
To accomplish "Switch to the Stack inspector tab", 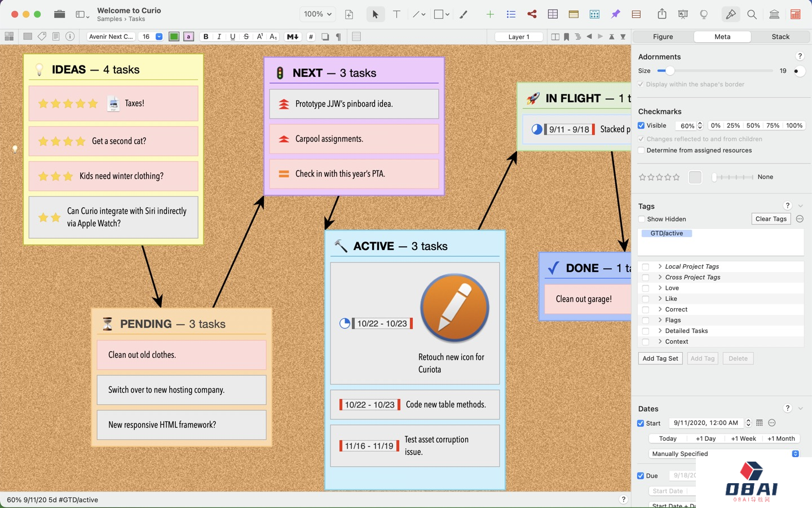I will point(780,37).
